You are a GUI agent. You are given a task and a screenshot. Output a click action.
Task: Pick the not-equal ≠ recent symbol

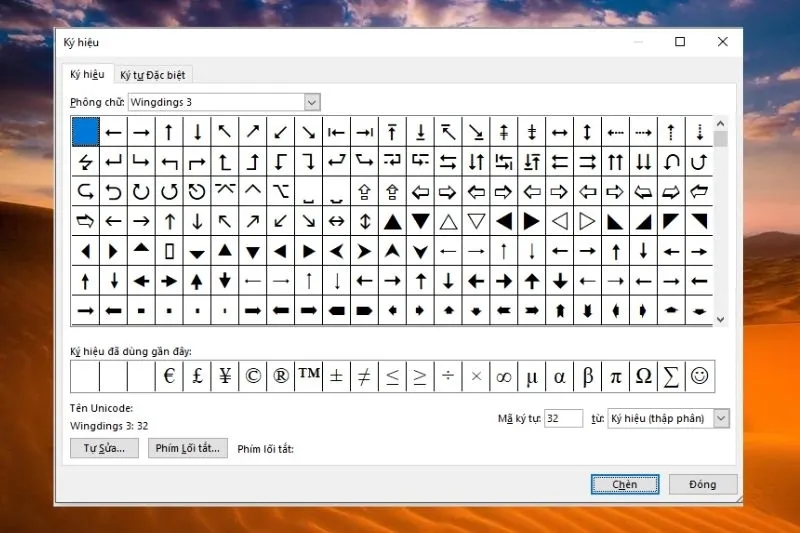[364, 376]
